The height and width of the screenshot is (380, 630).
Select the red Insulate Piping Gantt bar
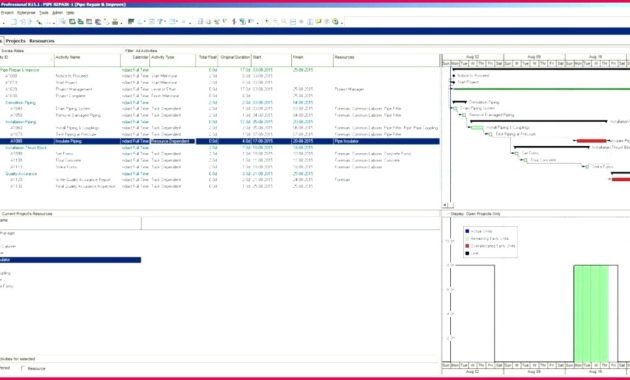click(591, 141)
